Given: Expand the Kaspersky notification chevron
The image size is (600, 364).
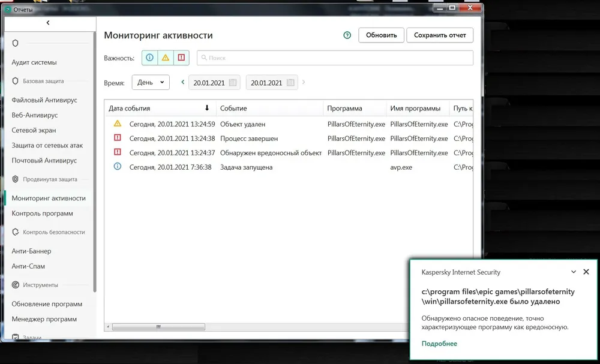Looking at the screenshot, I should 572,272.
